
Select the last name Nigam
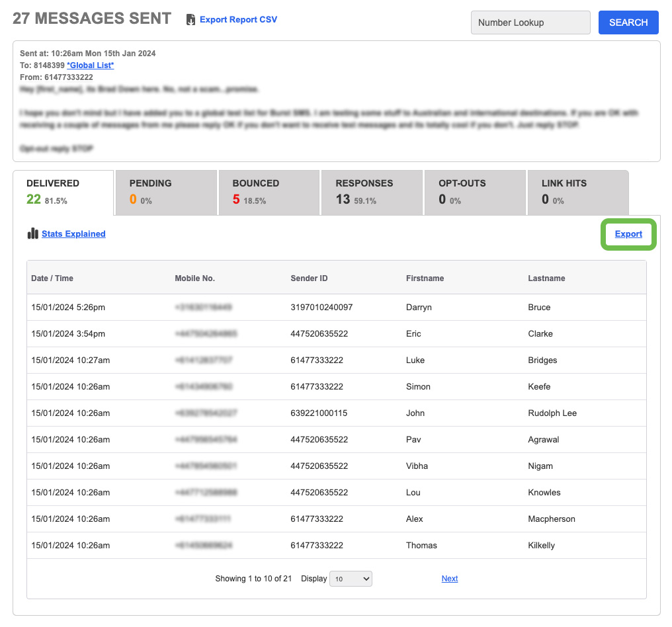pos(540,466)
